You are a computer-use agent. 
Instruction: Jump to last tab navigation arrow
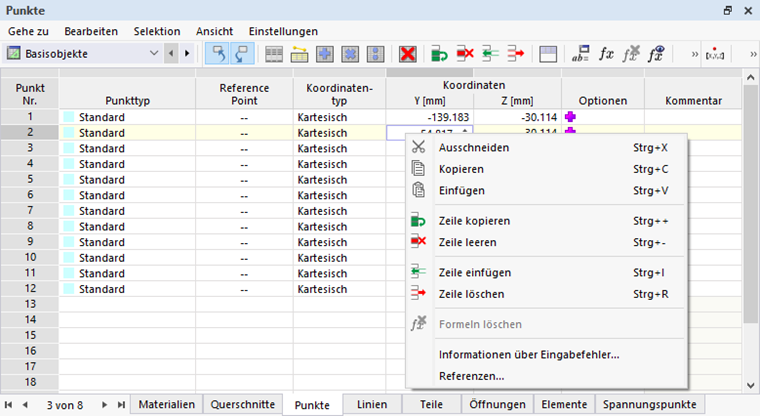(121, 404)
